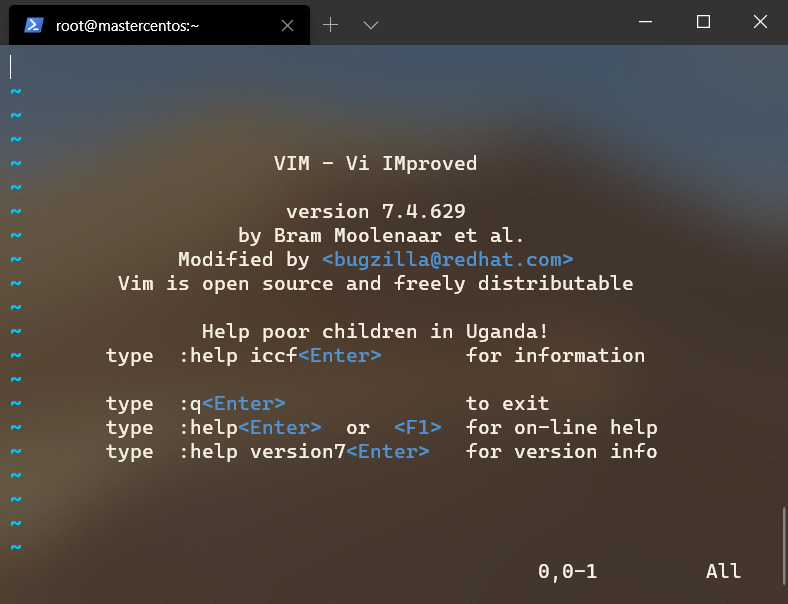Click 'for on-line help' text
The image size is (788, 604).
[x=561, y=428]
